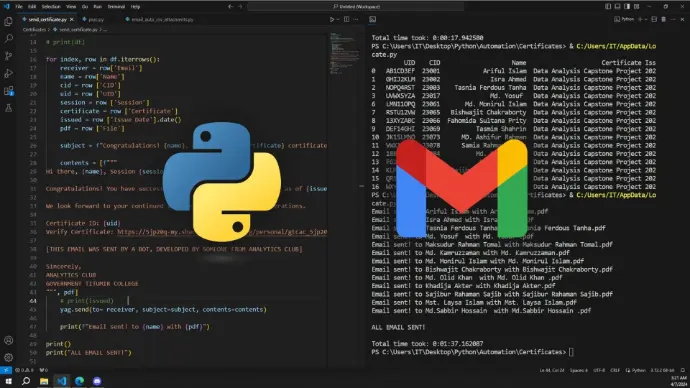Open the dropdown arrow beside Run Python File
This screenshot has width=690, height=388.
(x=338, y=19)
